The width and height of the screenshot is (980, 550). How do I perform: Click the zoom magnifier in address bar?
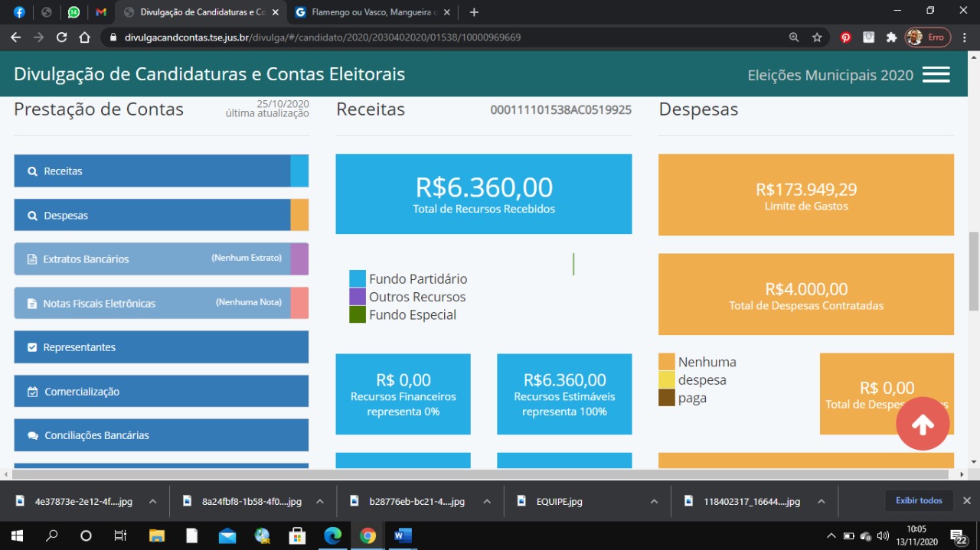pyautogui.click(x=794, y=37)
